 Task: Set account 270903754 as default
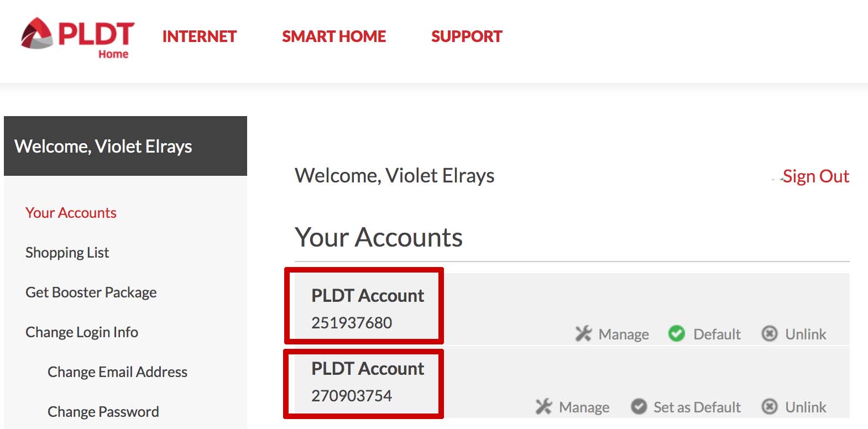tap(697, 407)
